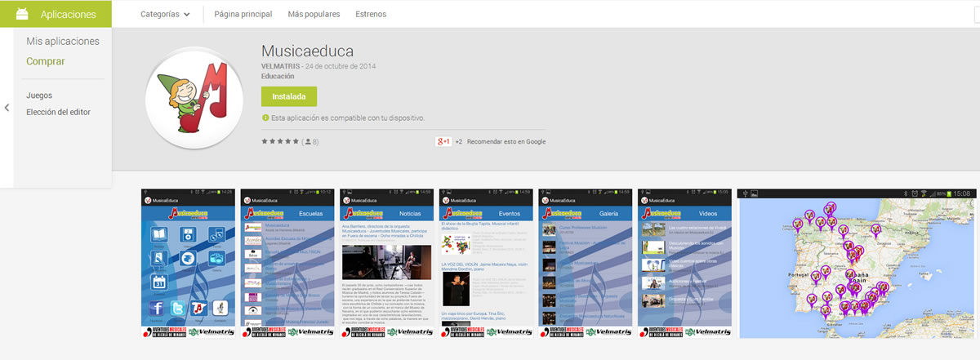This screenshot has width=980, height=360.
Task: Click the camera icon in the home screenshot
Action: coord(217,259)
